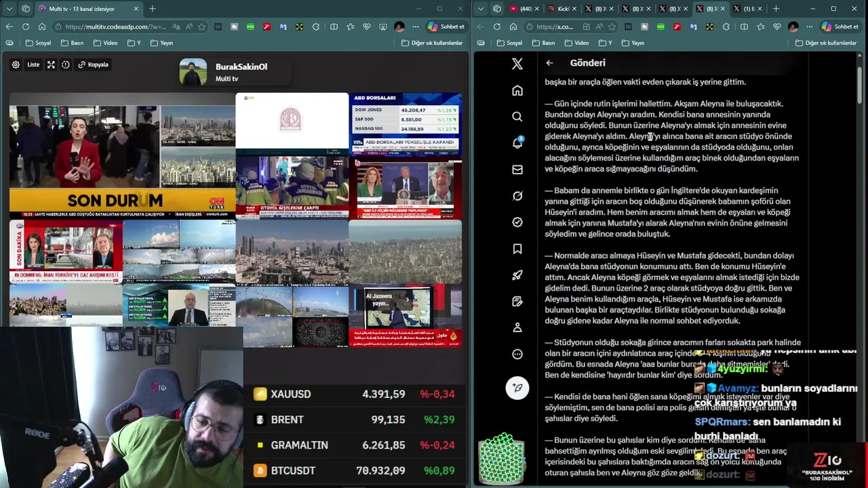Select the BRENT ticker row
The width and height of the screenshot is (868, 488).
(x=355, y=420)
